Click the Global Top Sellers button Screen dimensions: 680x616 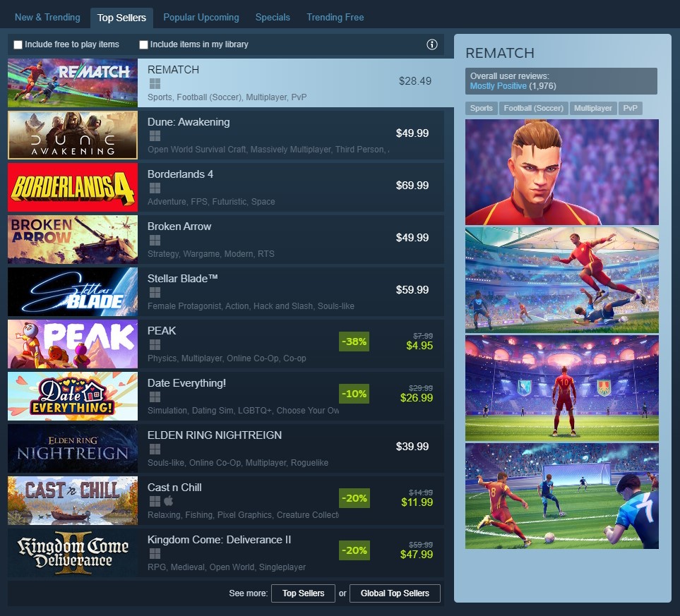click(x=395, y=593)
